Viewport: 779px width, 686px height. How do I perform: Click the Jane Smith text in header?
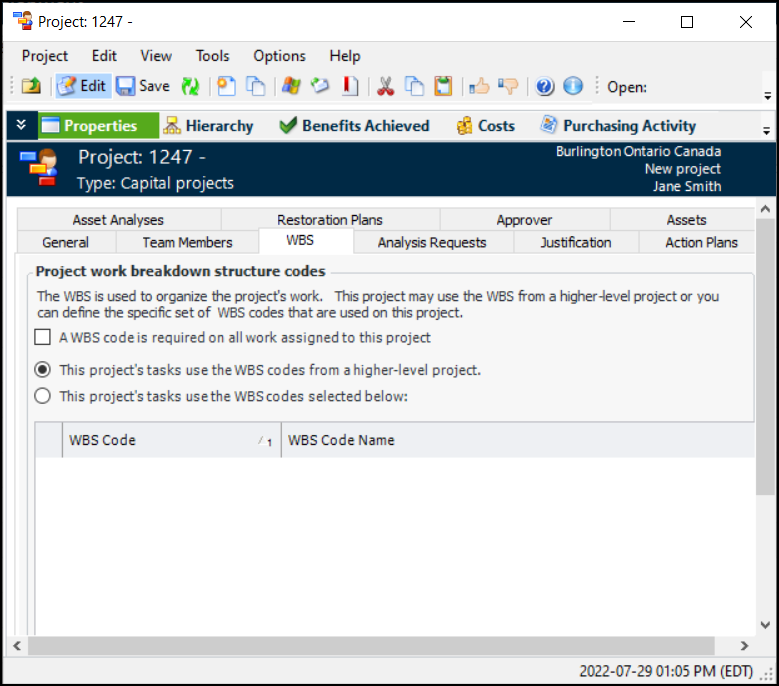687,186
